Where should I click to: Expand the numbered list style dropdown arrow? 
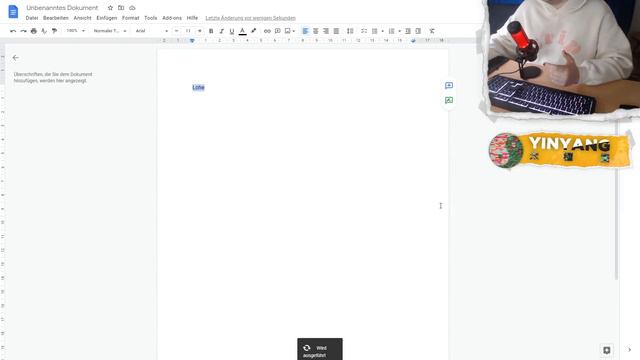[x=400, y=31]
